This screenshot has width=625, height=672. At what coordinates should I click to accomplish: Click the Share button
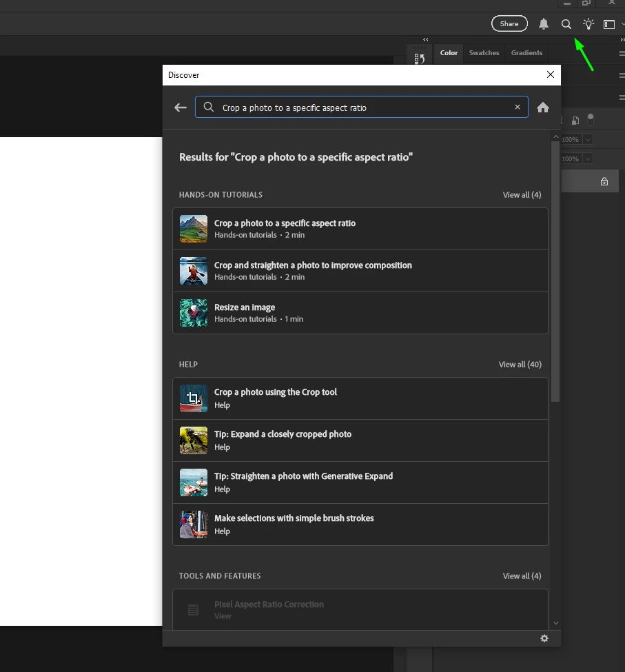(509, 23)
